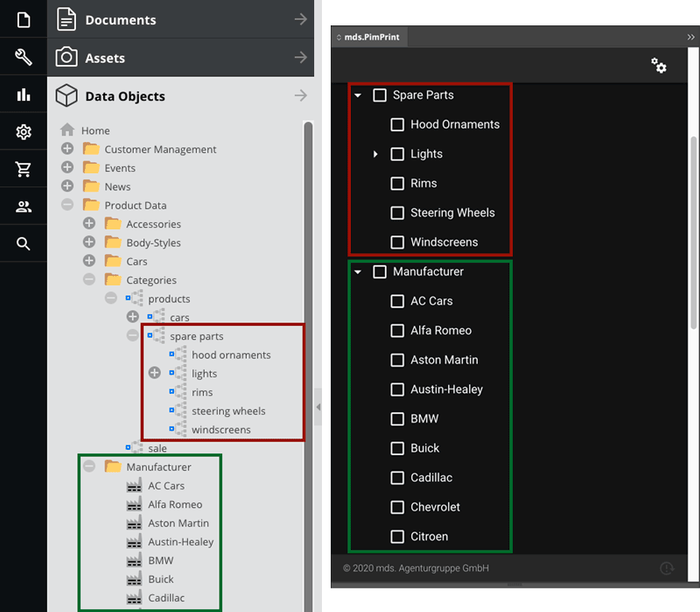Open the Documents panel header
The image size is (700, 612).
click(x=181, y=19)
